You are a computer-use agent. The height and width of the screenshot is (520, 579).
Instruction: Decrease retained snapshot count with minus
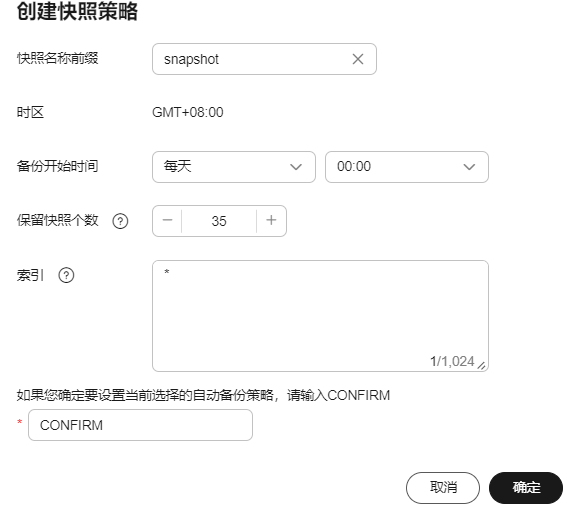click(167, 221)
